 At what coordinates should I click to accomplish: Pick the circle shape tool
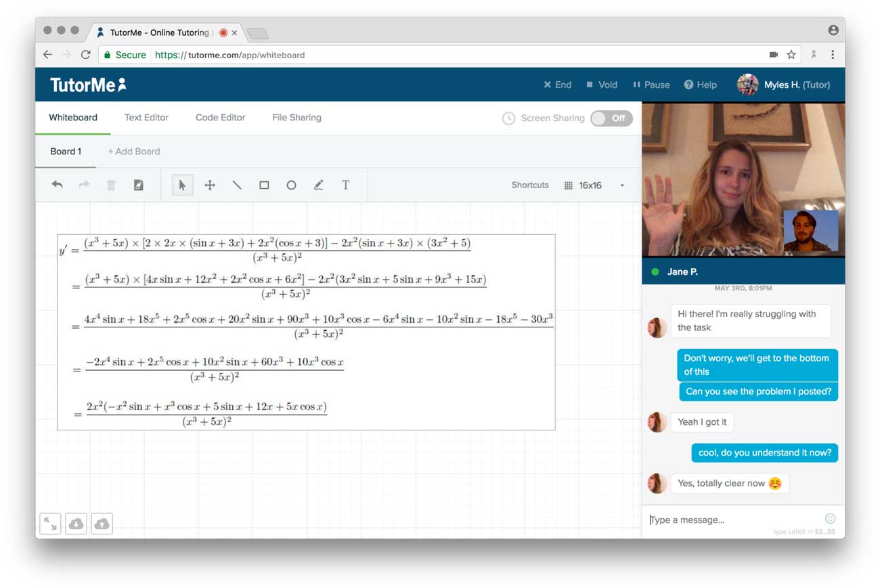coord(291,185)
